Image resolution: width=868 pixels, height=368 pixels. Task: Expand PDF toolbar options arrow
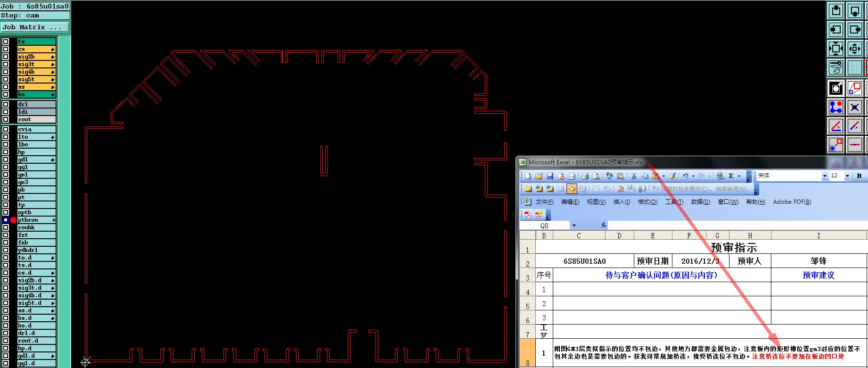coord(549,215)
